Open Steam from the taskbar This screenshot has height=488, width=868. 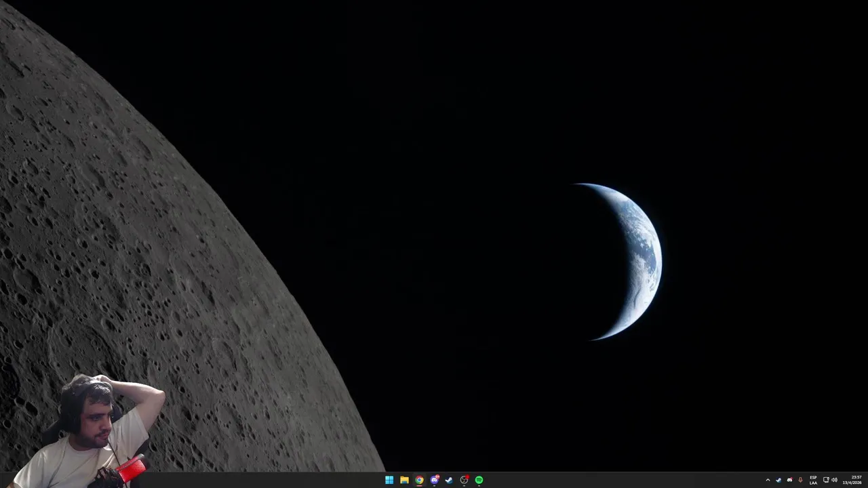(449, 480)
